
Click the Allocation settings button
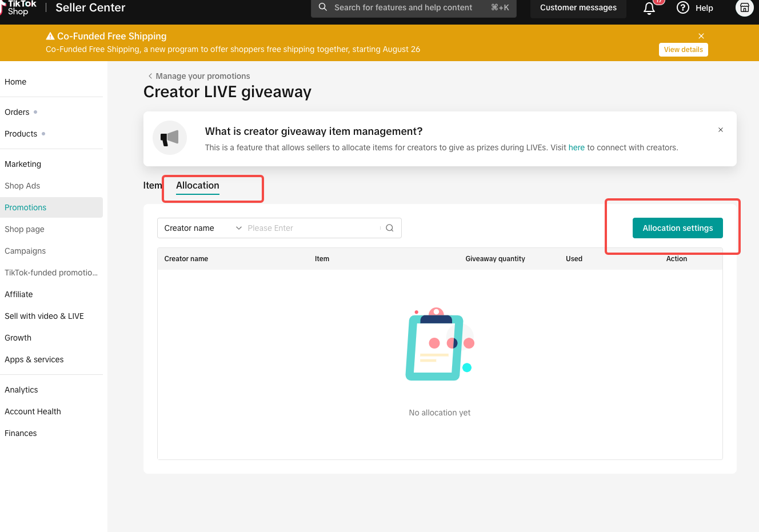677,228
